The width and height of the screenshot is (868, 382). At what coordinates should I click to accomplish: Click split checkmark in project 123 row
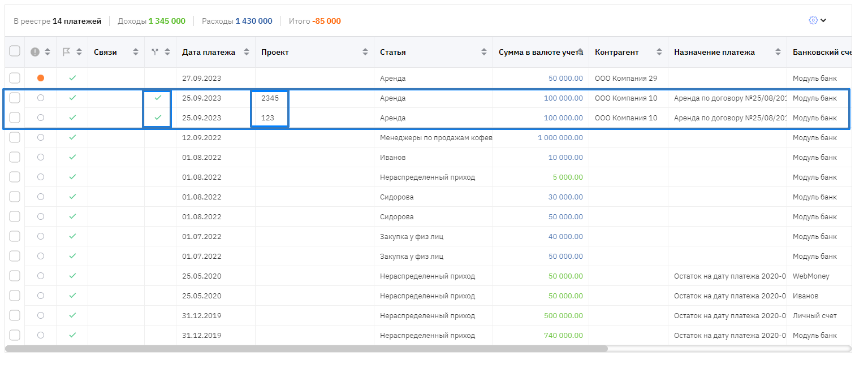(x=158, y=118)
